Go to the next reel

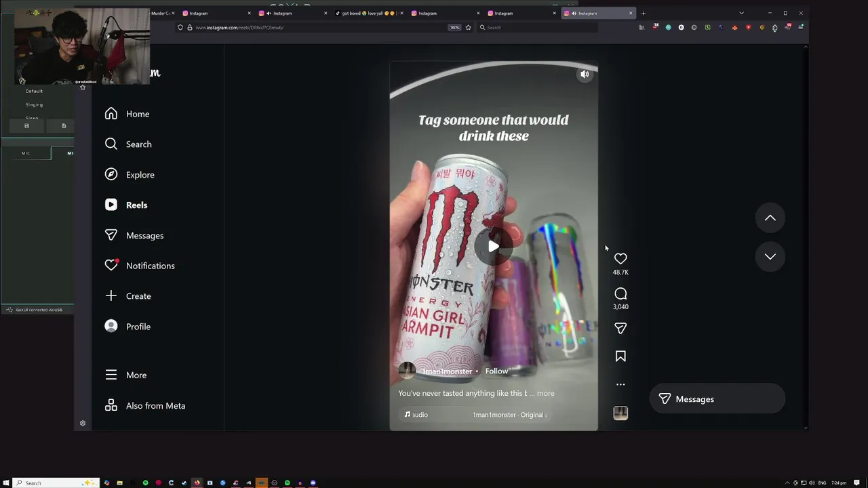tap(770, 256)
